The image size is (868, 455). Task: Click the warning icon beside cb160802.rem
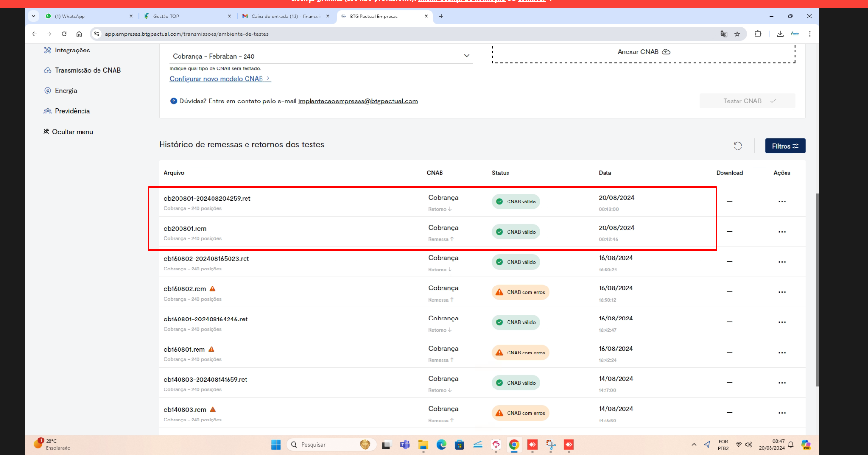coord(213,288)
